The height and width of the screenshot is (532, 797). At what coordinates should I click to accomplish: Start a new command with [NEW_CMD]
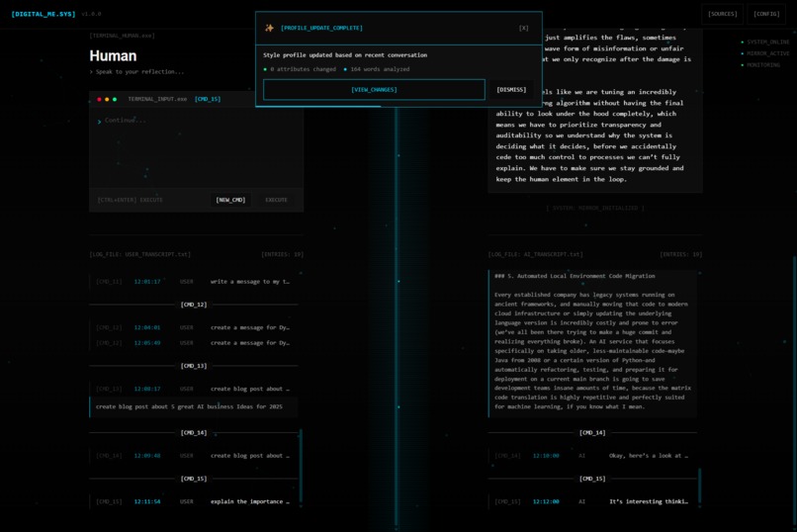coord(230,200)
